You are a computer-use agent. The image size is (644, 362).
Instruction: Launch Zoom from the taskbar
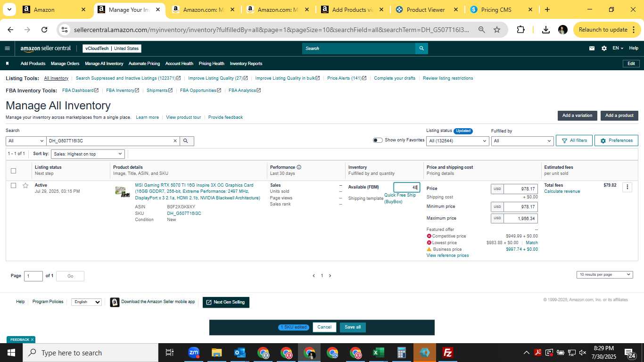click(193, 353)
